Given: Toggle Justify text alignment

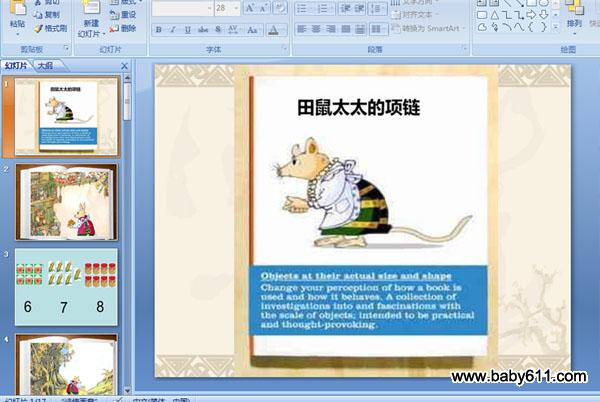Looking at the screenshot, I should tap(346, 29).
